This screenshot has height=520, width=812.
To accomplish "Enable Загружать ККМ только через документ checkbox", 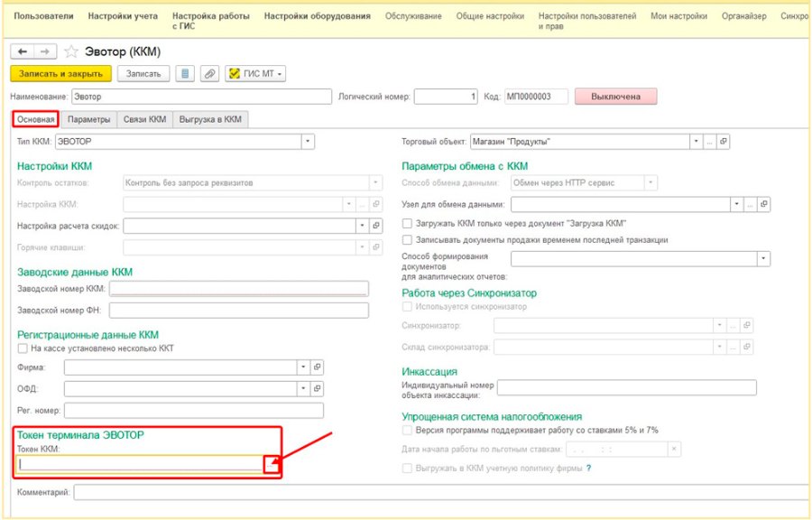I will (408, 224).
